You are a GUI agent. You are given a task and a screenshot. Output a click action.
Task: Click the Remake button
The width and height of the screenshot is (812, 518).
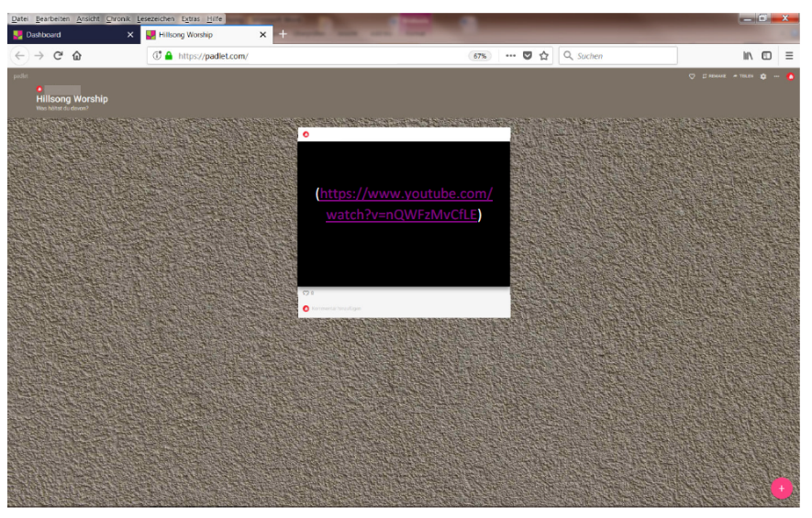point(714,76)
